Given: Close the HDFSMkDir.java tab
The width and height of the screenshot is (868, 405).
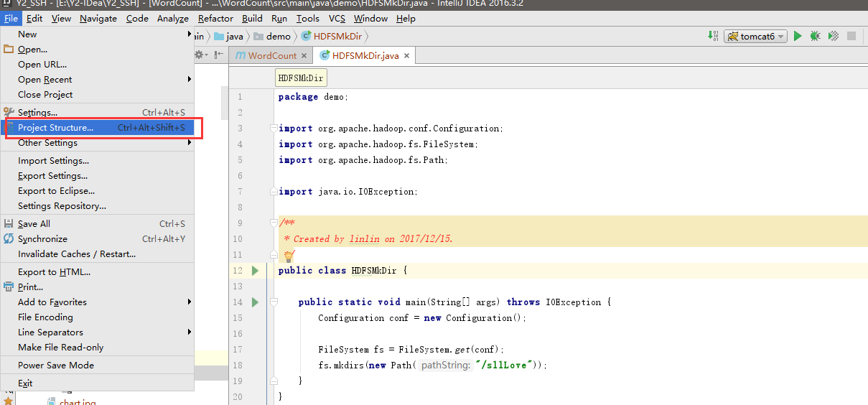Looking at the screenshot, I should pyautogui.click(x=406, y=55).
